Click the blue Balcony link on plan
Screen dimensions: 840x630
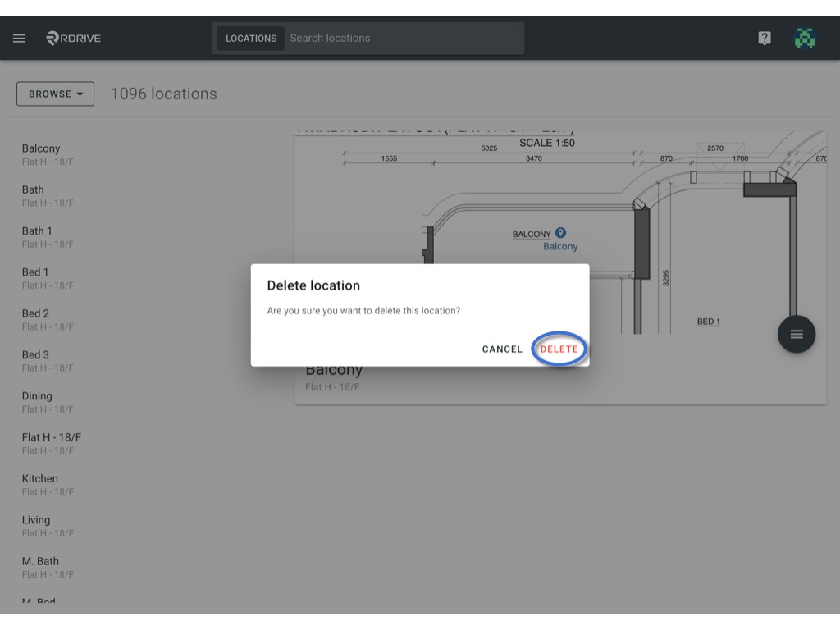tap(560, 246)
